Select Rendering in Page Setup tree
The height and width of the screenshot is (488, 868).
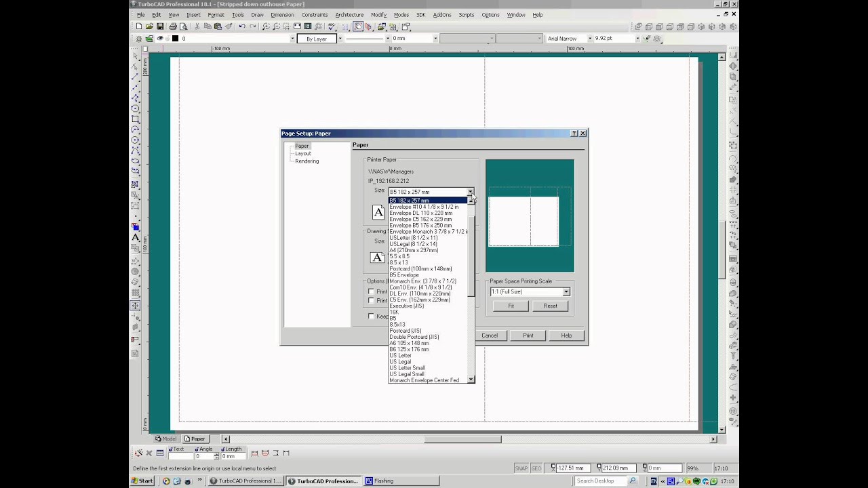307,161
